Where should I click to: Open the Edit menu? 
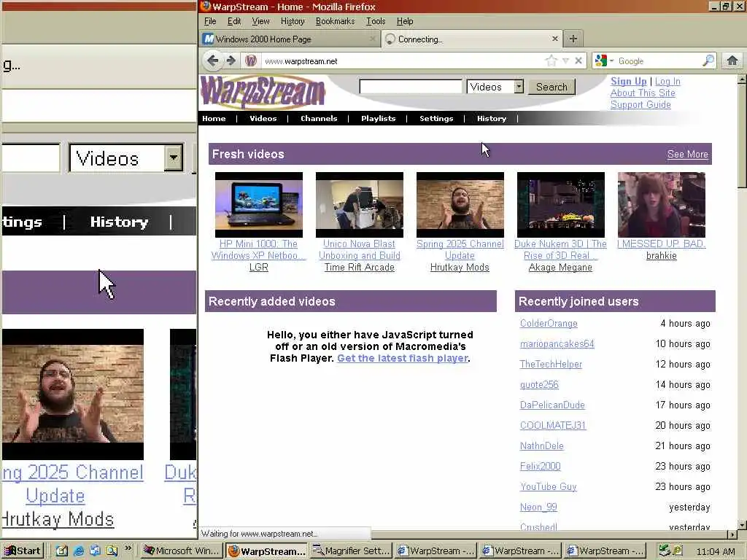coord(234,21)
